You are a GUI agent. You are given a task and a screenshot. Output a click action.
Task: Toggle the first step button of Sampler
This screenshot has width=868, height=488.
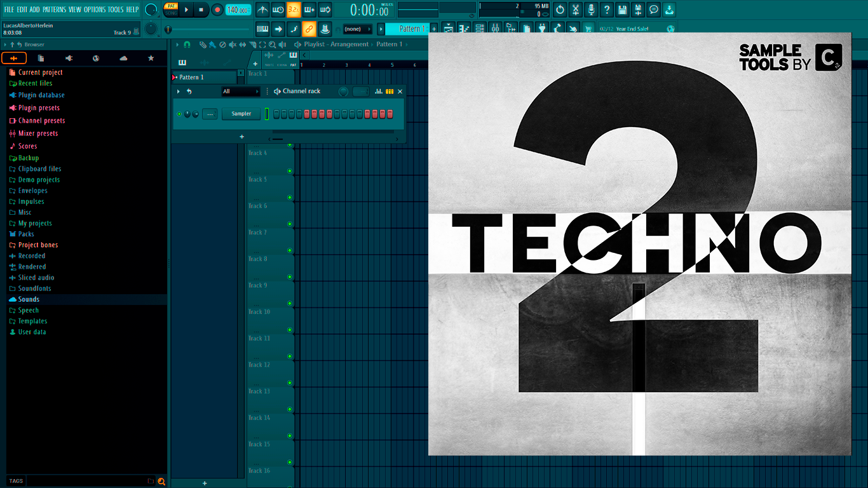(x=276, y=114)
